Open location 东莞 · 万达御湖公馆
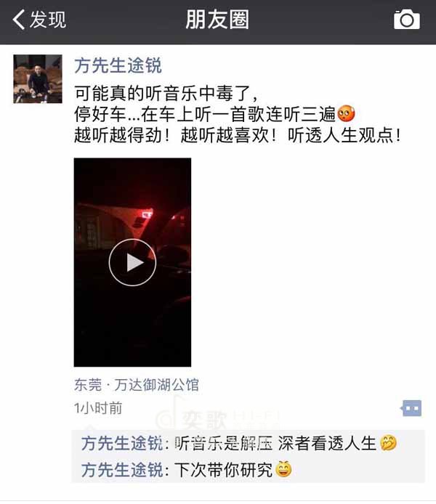Screen dimensions: 436x504 tap(137, 385)
